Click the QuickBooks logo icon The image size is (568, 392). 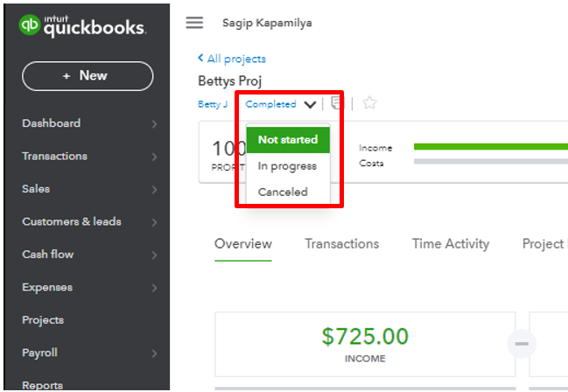tap(30, 24)
